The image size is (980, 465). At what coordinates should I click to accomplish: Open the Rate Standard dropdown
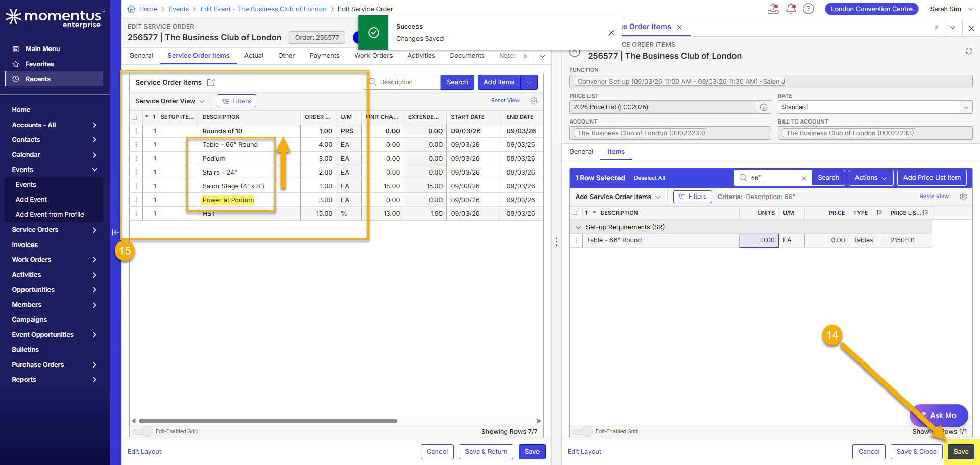[966, 107]
